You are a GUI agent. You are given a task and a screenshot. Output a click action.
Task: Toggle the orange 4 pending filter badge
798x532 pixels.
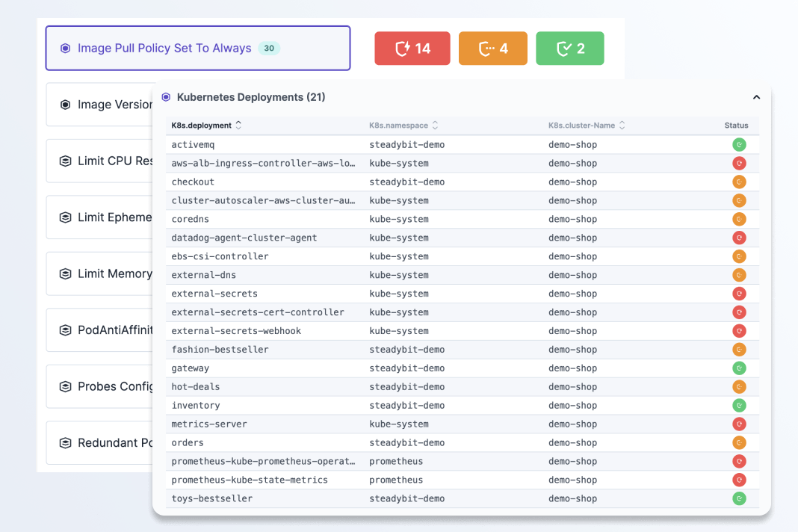click(493, 49)
